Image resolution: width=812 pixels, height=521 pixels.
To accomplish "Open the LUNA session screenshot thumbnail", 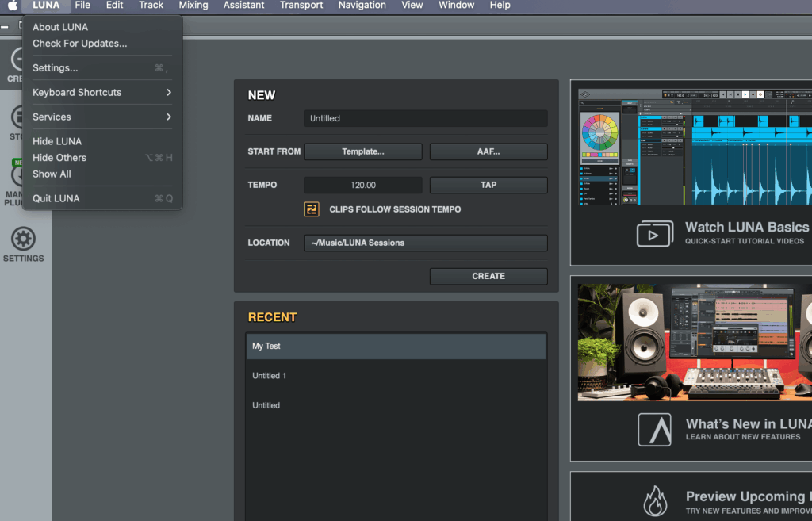I will [694, 147].
